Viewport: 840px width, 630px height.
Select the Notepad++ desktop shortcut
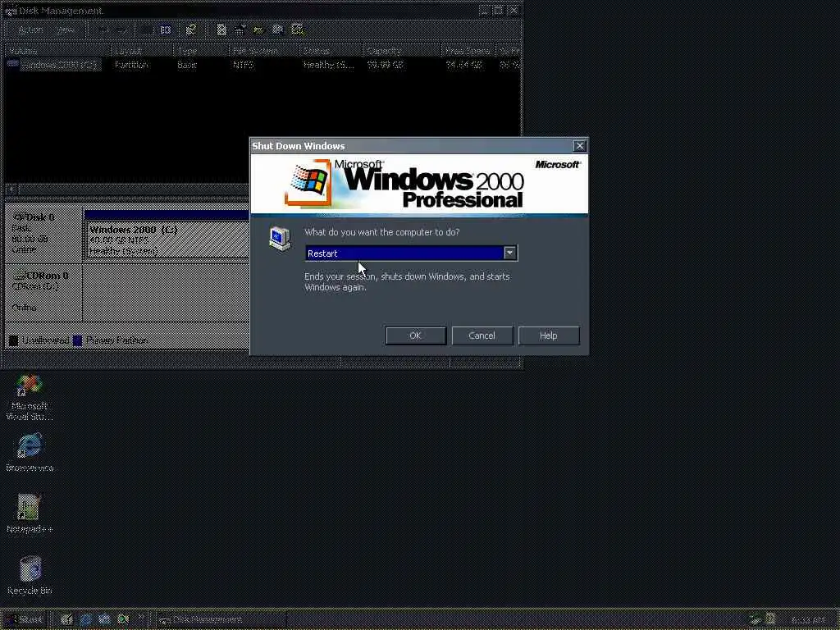30,514
